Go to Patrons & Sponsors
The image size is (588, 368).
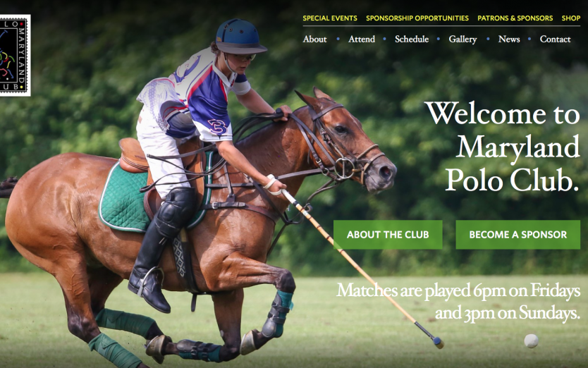pyautogui.click(x=515, y=18)
